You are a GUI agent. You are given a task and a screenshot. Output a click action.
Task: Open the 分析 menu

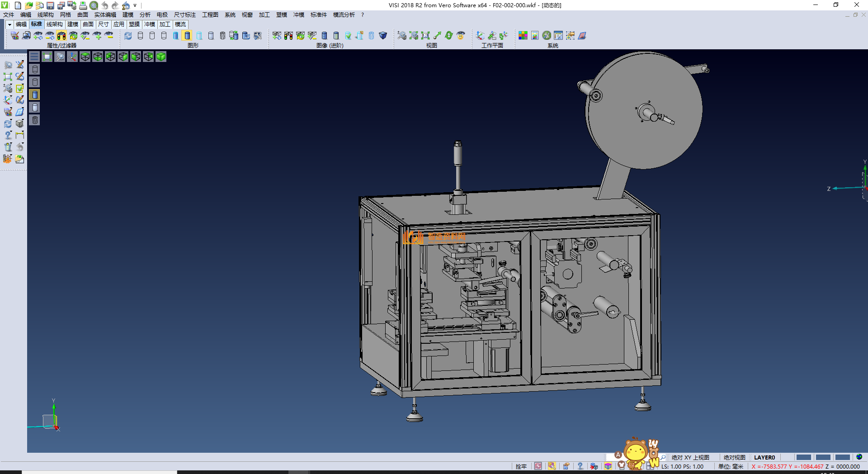click(145, 15)
